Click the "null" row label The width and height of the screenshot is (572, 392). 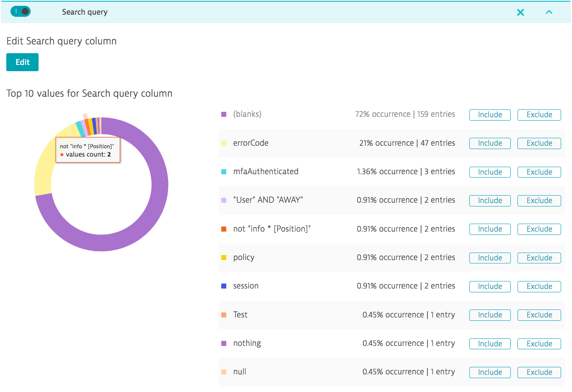240,371
